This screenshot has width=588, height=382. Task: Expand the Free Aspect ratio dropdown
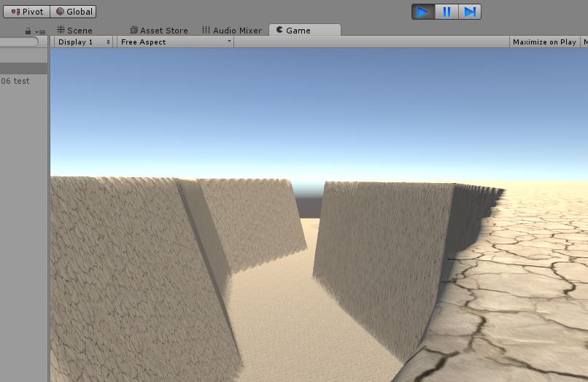coord(175,42)
